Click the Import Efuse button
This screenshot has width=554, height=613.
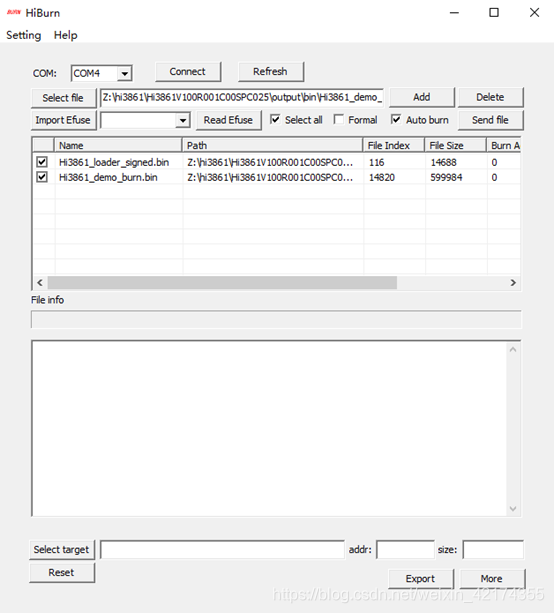pos(63,120)
